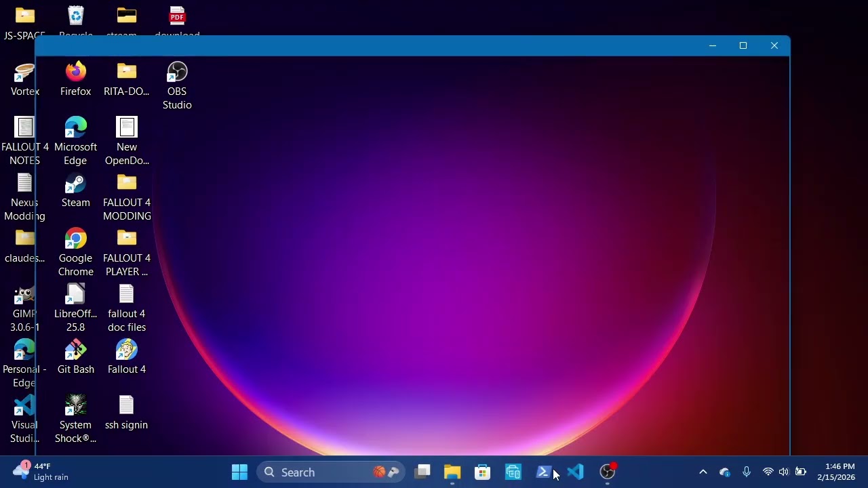Click the microphone tray icon
This screenshot has height=488, width=868.
(747, 472)
